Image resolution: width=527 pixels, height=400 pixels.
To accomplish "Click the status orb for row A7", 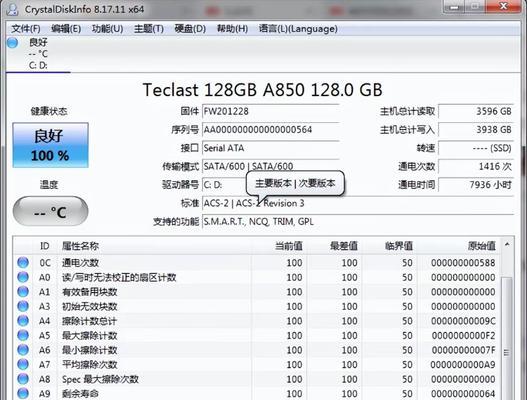I will coord(23,364).
